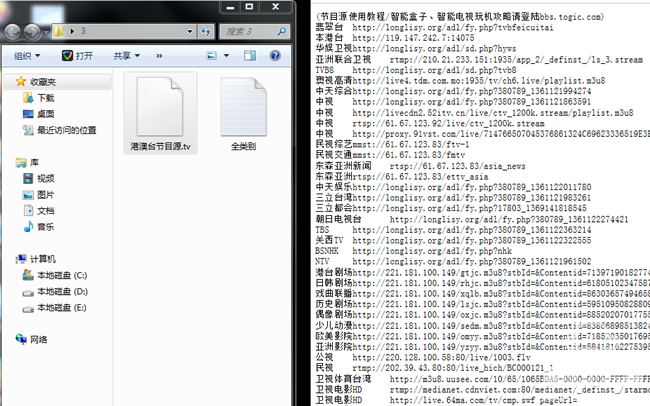Open 最近访问的位置 in favorites

point(60,130)
